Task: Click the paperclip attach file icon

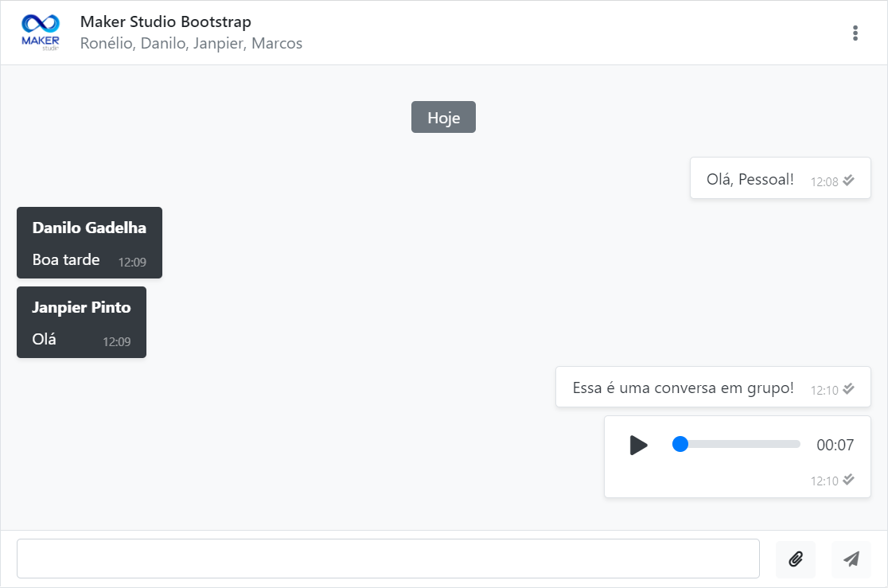Action: click(796, 559)
